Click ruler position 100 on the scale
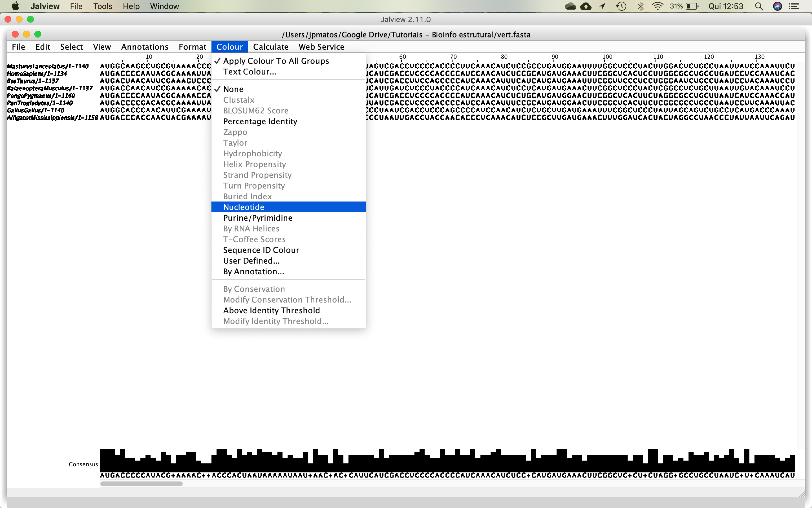Image resolution: width=812 pixels, height=508 pixels. click(607, 57)
